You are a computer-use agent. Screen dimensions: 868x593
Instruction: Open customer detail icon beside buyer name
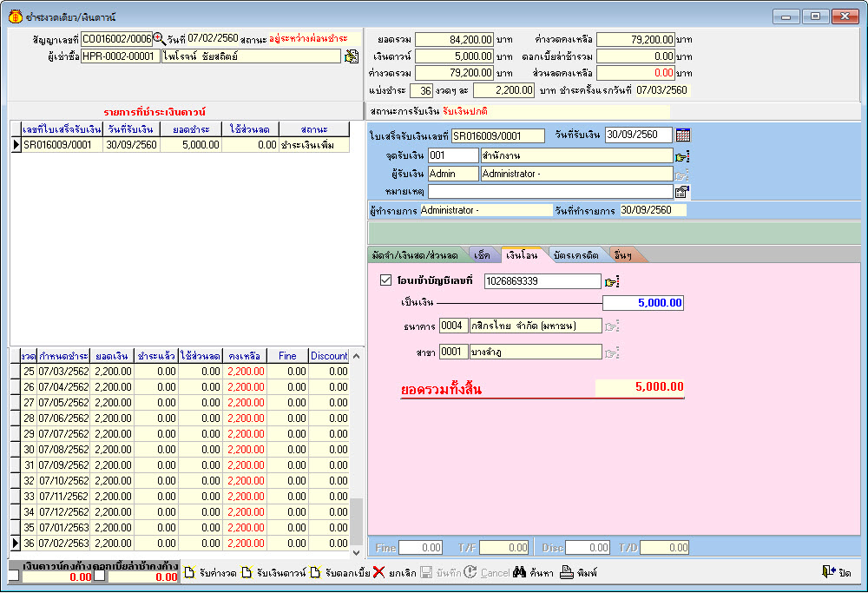tap(351, 56)
